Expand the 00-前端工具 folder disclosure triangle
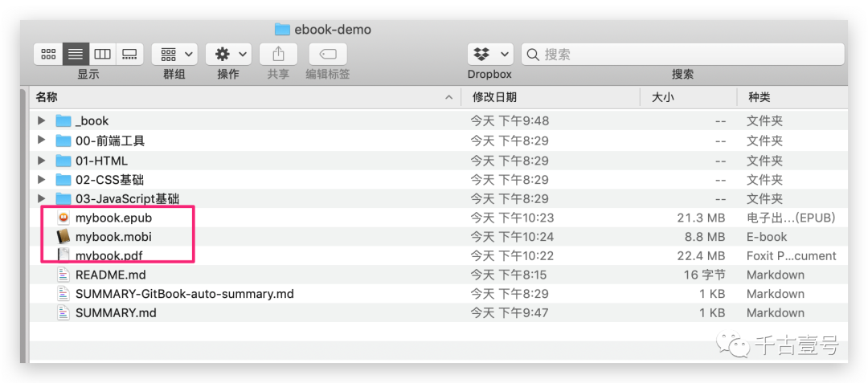The image size is (868, 383). [41, 141]
